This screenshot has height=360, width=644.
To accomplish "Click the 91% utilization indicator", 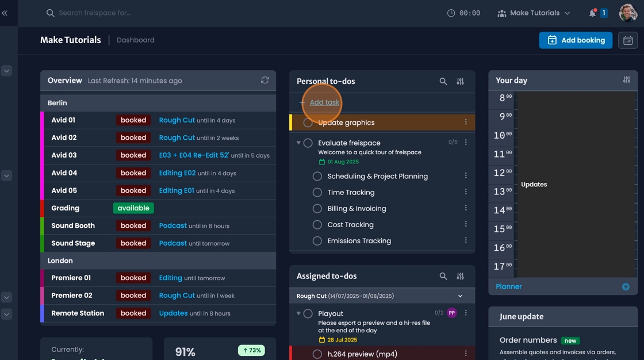I will pyautogui.click(x=185, y=351).
